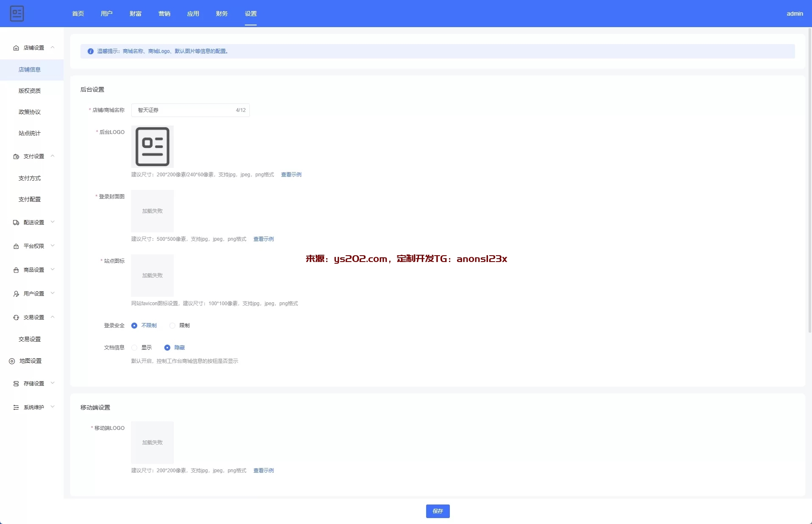
Task: Click 查看示例 link under 后台LOGO
Action: pos(291,175)
